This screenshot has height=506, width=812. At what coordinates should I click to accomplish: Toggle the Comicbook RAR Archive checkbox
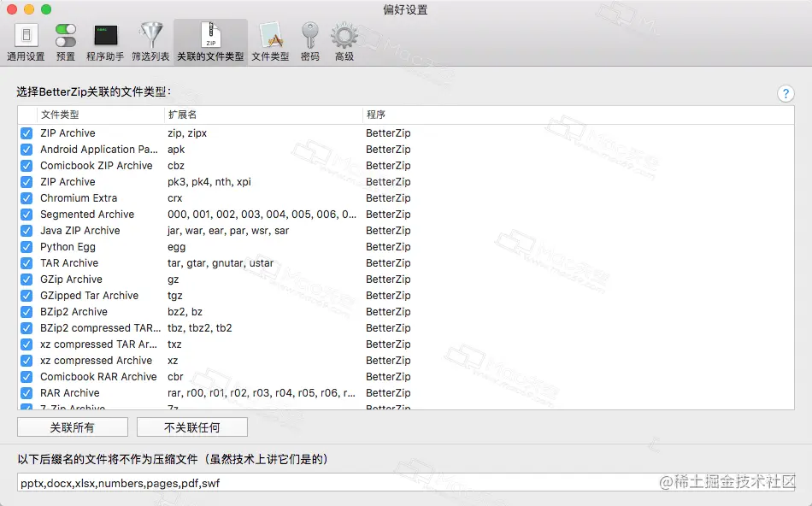26,377
